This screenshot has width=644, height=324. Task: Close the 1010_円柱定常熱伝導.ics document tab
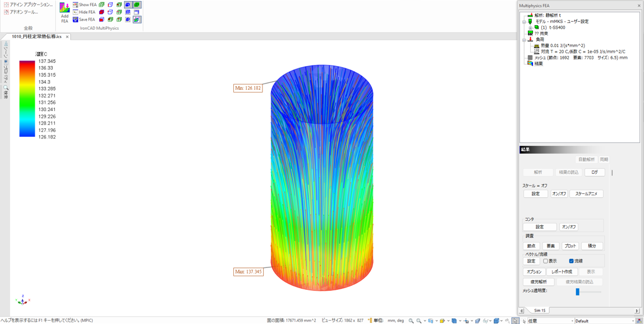tap(67, 37)
